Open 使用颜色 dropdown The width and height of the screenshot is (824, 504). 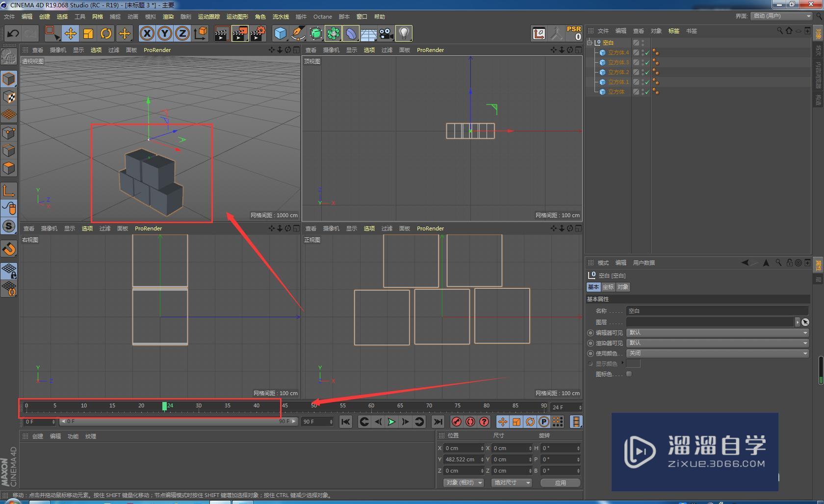click(718, 353)
